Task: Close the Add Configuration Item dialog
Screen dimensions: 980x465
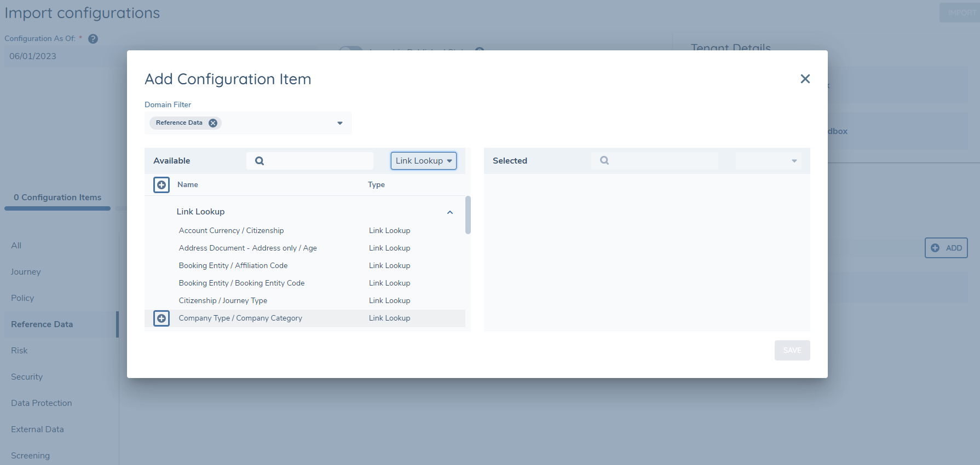Action: 805,79
